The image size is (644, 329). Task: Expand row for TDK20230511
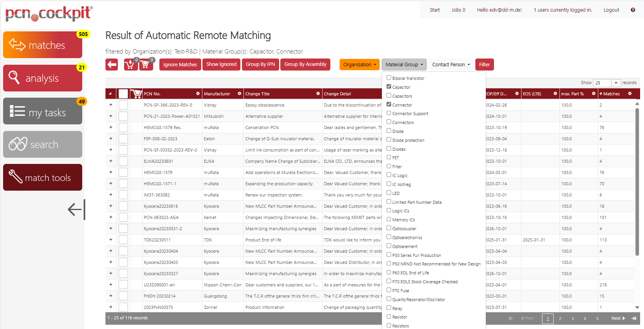point(111,239)
